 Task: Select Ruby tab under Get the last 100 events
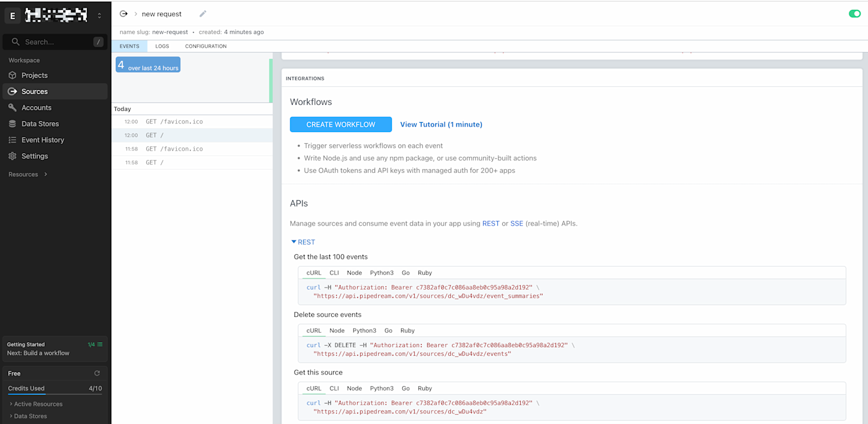(425, 273)
